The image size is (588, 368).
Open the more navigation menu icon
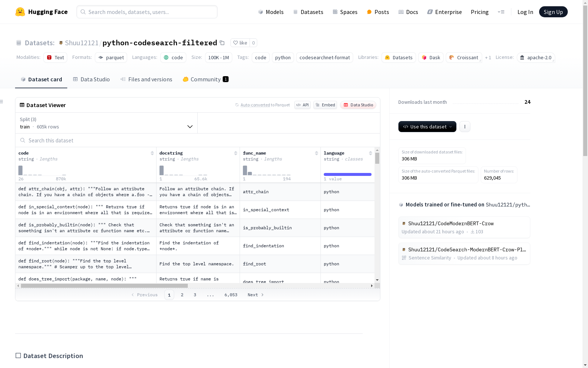[x=501, y=12]
